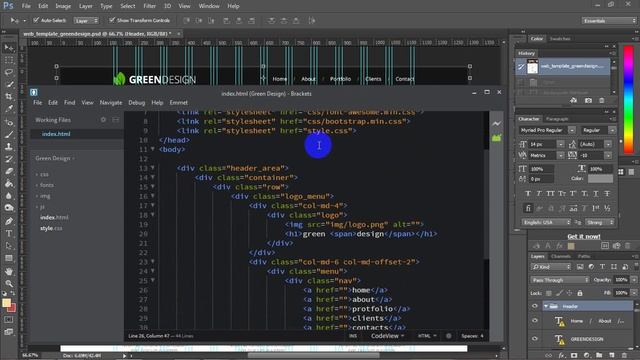Viewport: 640px width, 360px height.
Task: Pick foreground color swatch in toolbar
Action: [x=6, y=303]
